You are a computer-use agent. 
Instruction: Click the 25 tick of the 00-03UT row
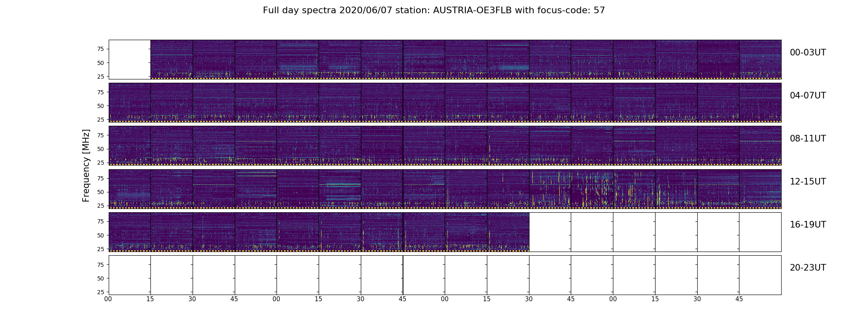click(x=100, y=77)
